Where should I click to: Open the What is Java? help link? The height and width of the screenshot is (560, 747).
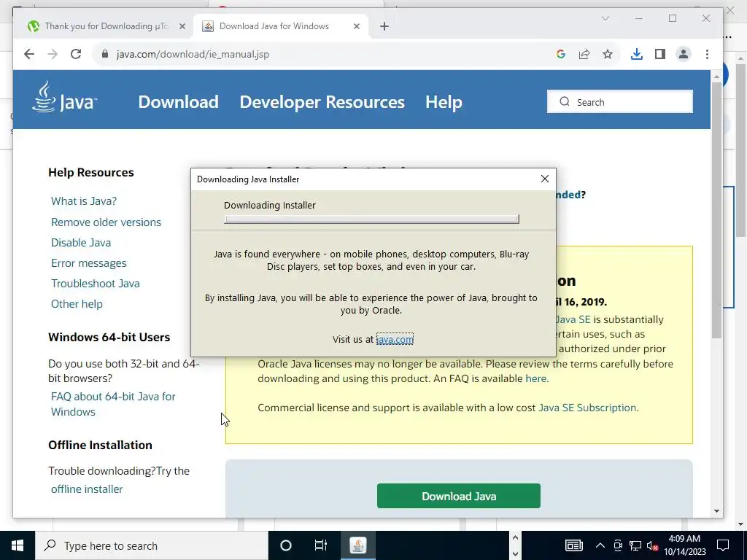[x=84, y=201]
